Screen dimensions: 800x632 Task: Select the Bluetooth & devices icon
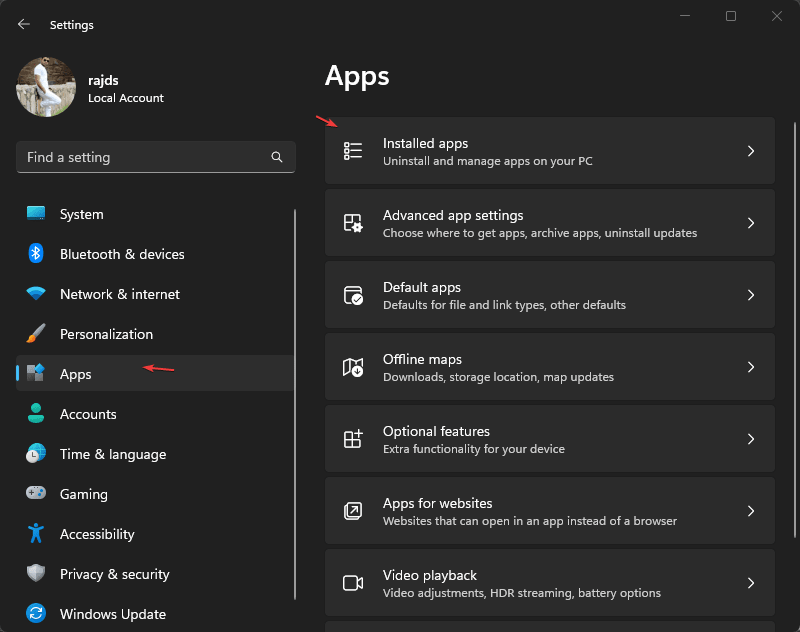click(x=37, y=254)
